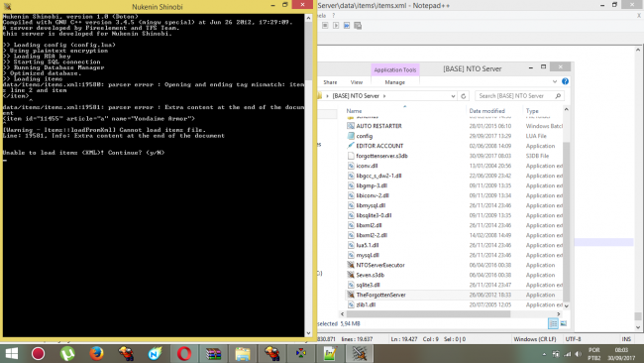Screen dimensions: 644x363
Task: Click the POR PTB2 language indicator
Action: click(594, 354)
